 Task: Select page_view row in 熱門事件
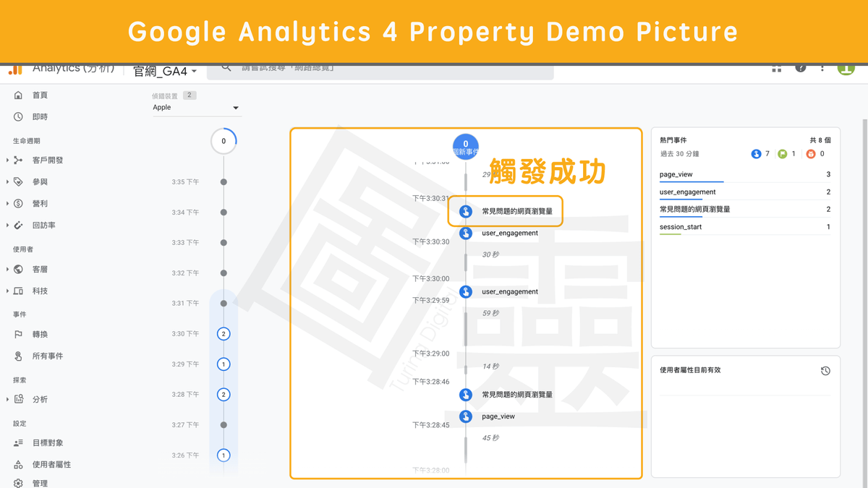(745, 175)
